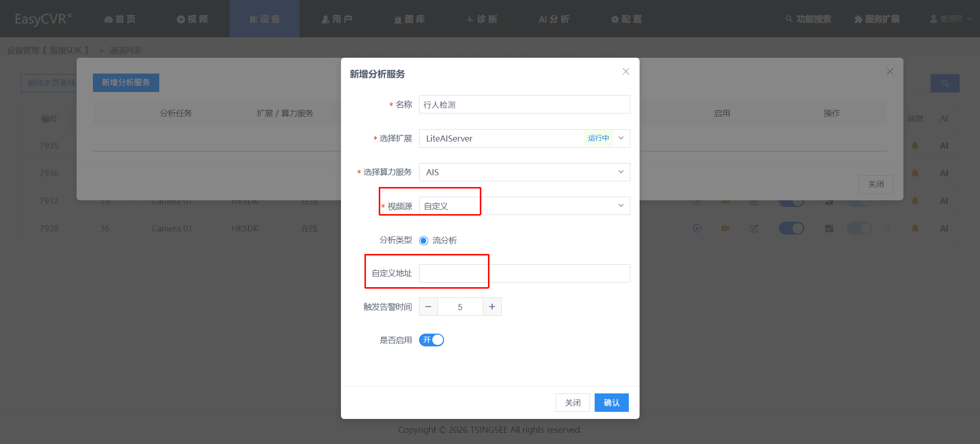Click the 触发告警时间 value field showing 5
The height and width of the screenshot is (444, 980).
point(460,307)
